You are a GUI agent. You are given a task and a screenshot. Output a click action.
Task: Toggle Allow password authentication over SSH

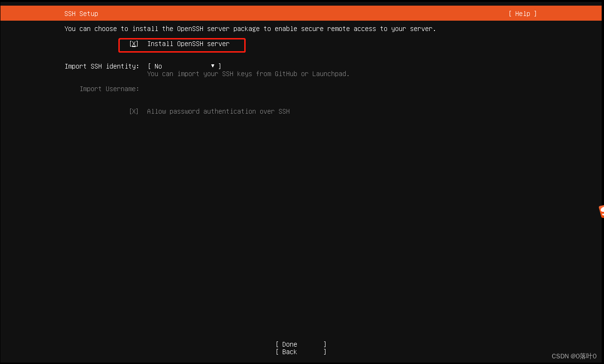[x=134, y=111]
